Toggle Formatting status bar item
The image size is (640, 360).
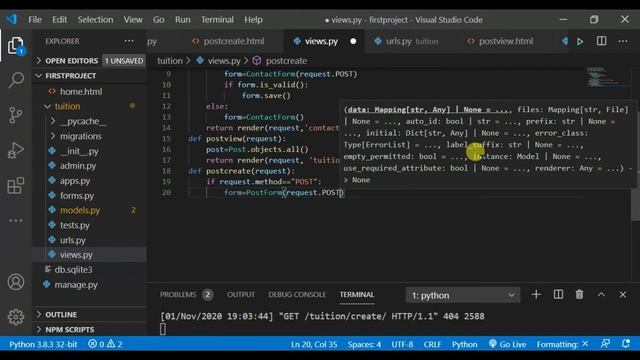click(562, 344)
